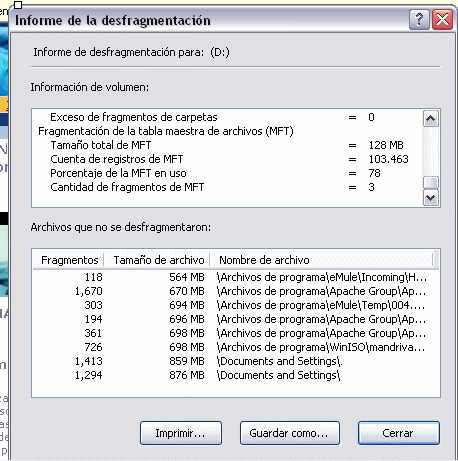Click the Fragmentación de la tabla maestra line
The width and height of the screenshot is (458, 461).
(x=166, y=131)
